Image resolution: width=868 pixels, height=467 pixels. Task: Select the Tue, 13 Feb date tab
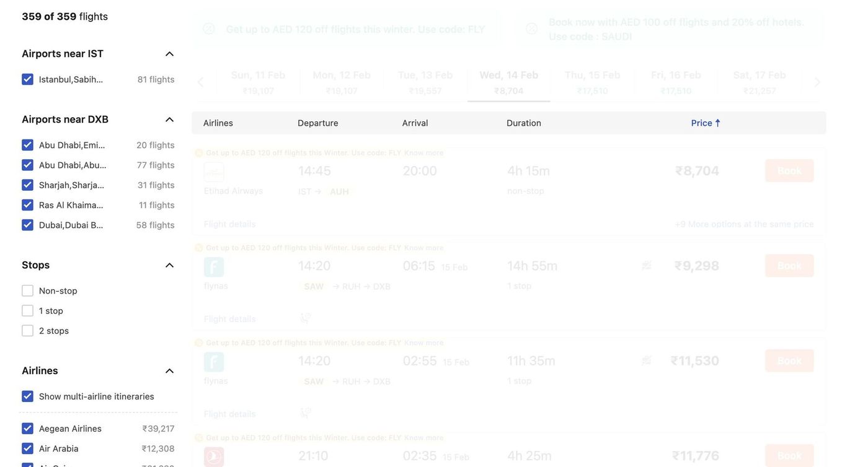pyautogui.click(x=425, y=82)
